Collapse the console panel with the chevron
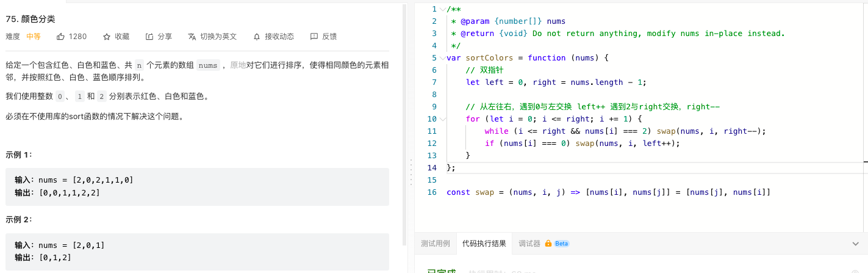 855,244
